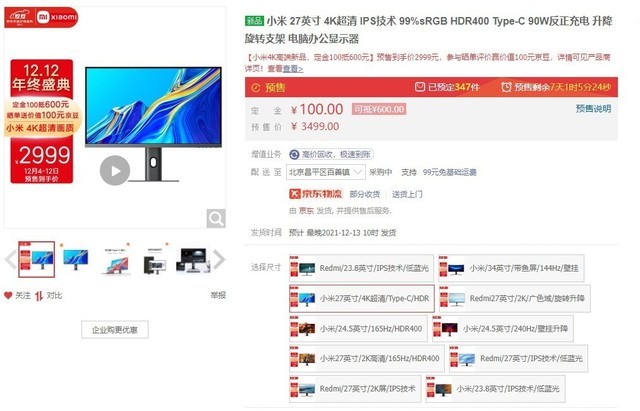640x411 pixels.
Task: Play the product video on main image
Action: pyautogui.click(x=115, y=170)
